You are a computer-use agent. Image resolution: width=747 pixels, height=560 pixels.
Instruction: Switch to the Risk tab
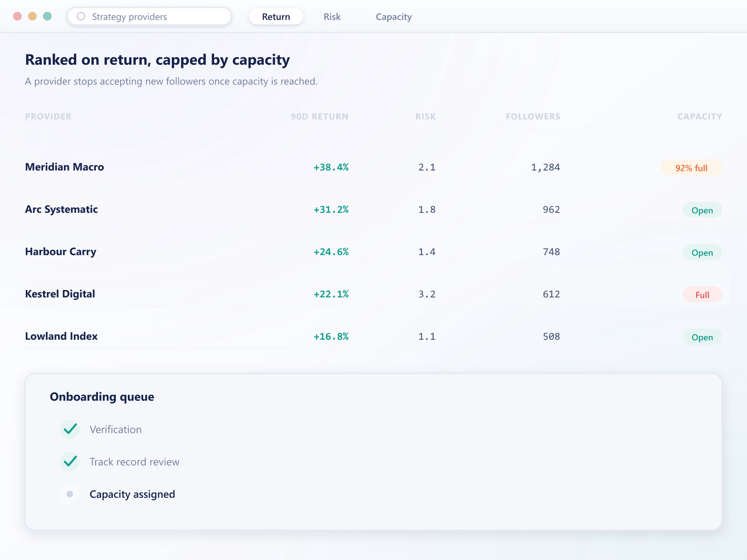point(332,17)
